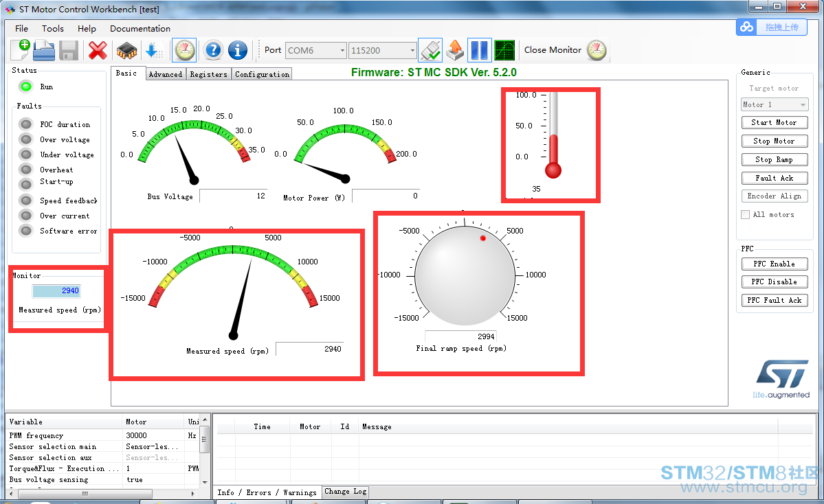Image resolution: width=824 pixels, height=504 pixels.
Task: Open the Info / Errors / Warnings tab
Action: 267,492
